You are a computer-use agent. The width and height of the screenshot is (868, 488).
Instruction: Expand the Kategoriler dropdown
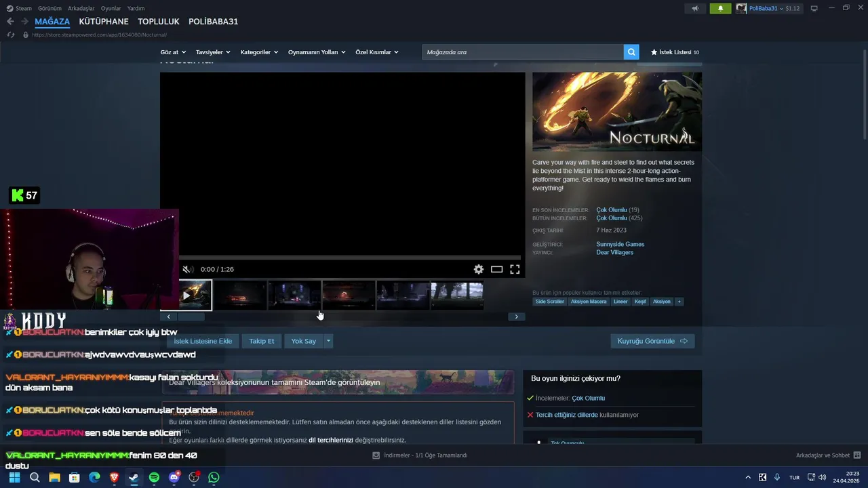259,52
